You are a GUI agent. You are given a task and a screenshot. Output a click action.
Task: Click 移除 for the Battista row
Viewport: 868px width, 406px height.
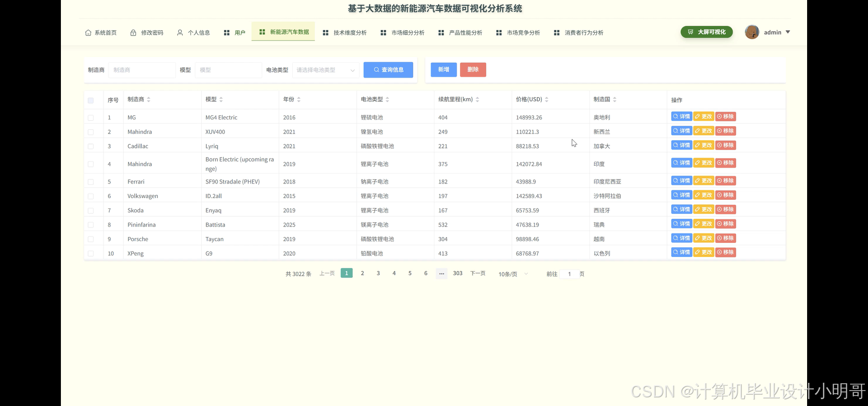(726, 224)
